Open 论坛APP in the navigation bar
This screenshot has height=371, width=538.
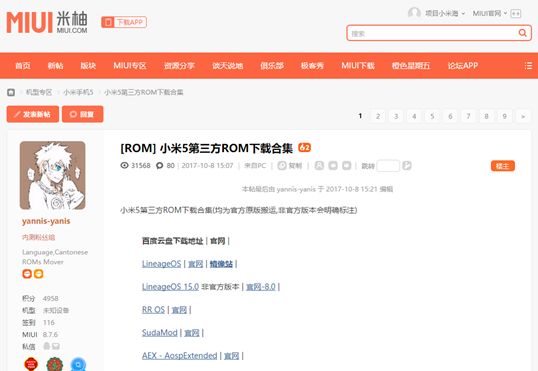pos(463,66)
